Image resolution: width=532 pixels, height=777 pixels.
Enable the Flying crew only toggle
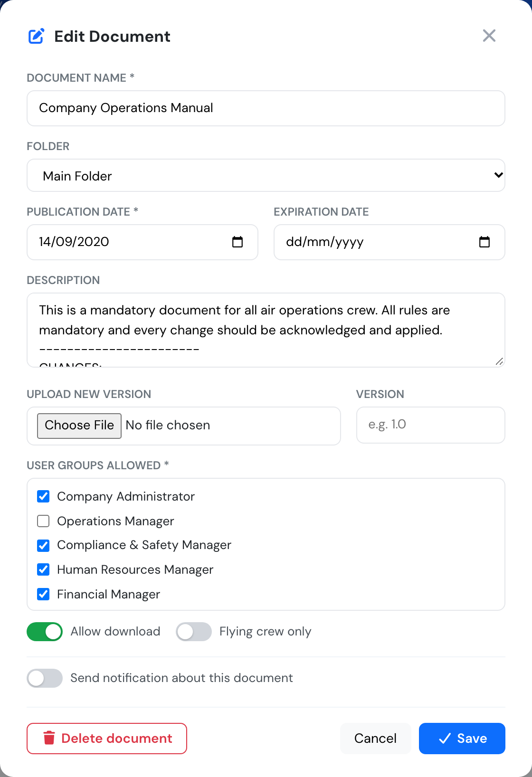pyautogui.click(x=194, y=632)
